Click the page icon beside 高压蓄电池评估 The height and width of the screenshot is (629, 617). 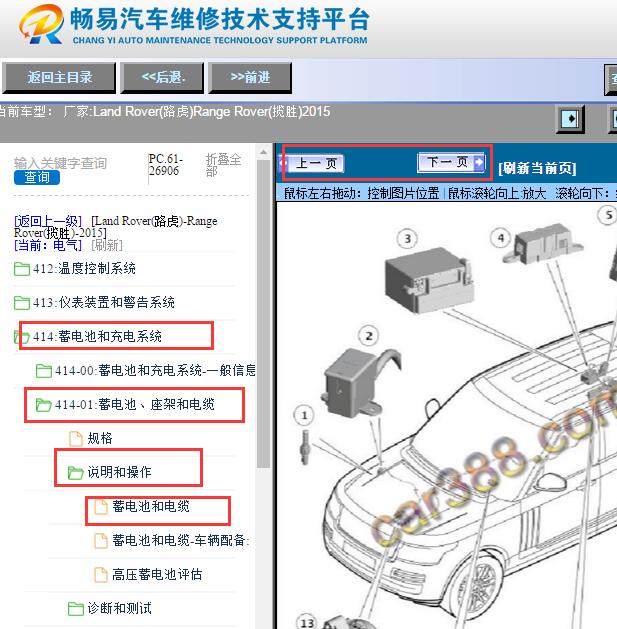coord(101,575)
